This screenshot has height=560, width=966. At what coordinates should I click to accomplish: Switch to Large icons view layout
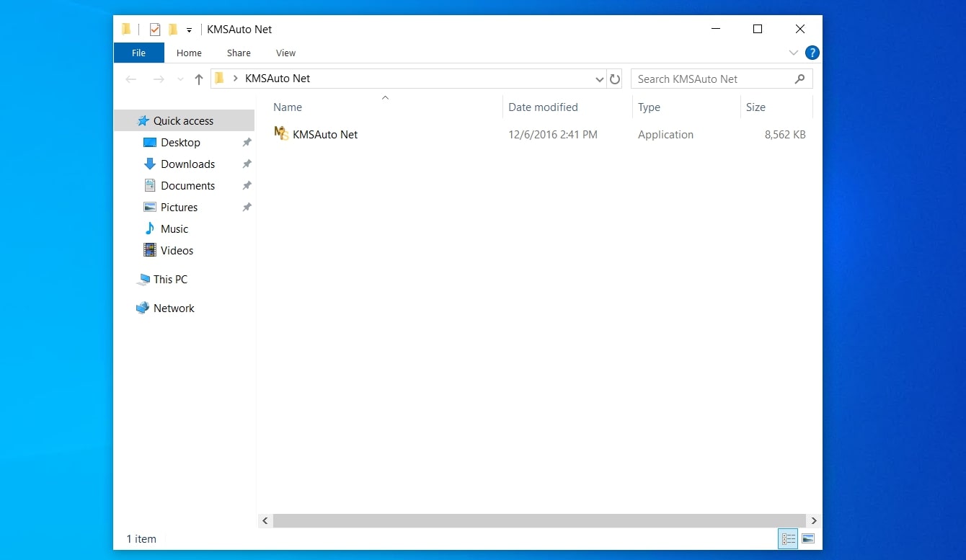point(808,538)
